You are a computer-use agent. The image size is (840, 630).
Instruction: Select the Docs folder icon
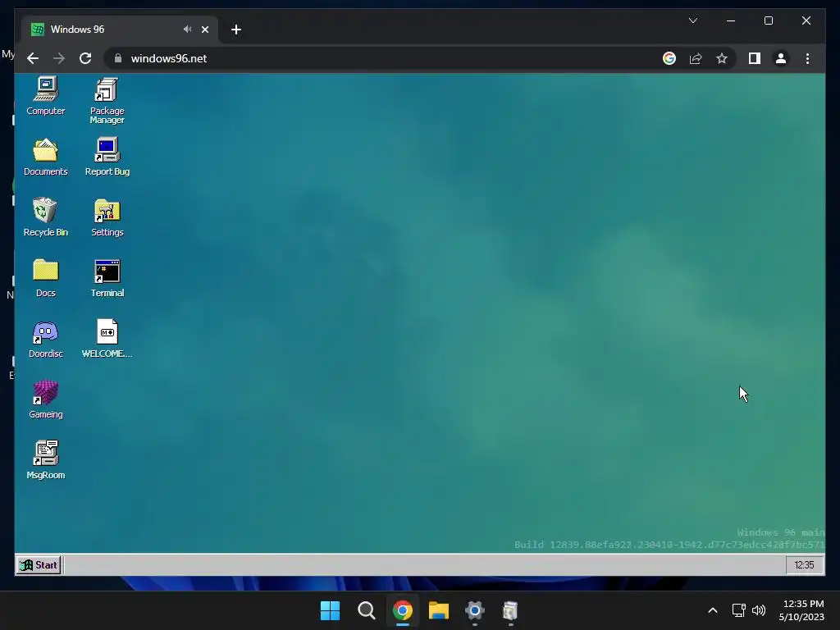(46, 279)
